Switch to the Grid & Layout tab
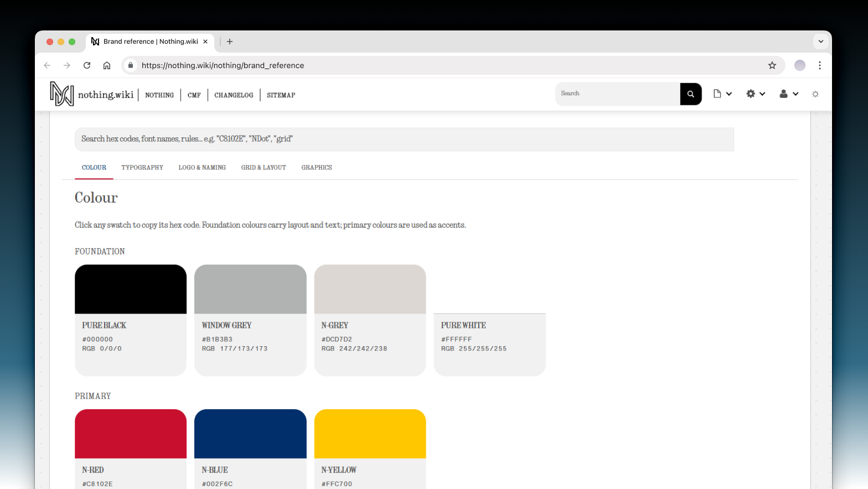The width and height of the screenshot is (868, 489). point(263,168)
